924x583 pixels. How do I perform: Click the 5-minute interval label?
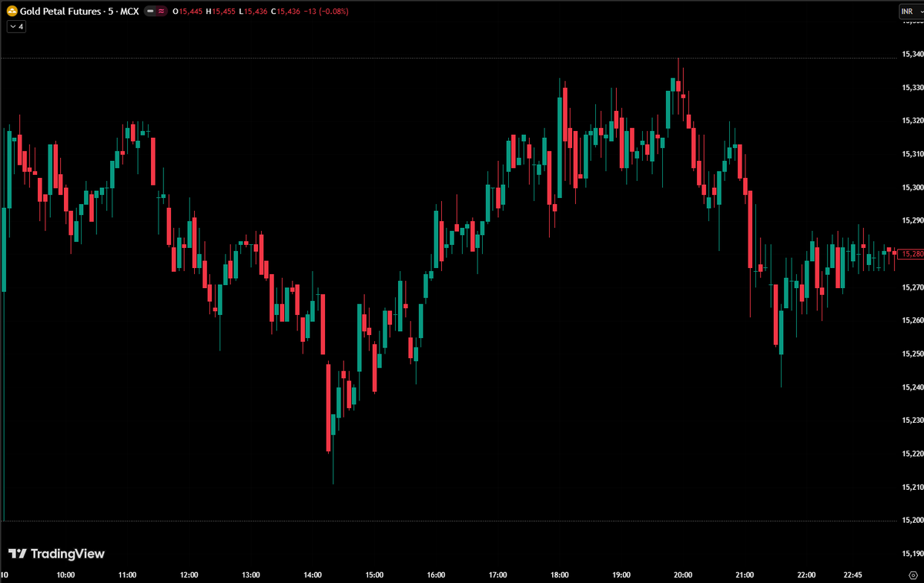coord(110,11)
